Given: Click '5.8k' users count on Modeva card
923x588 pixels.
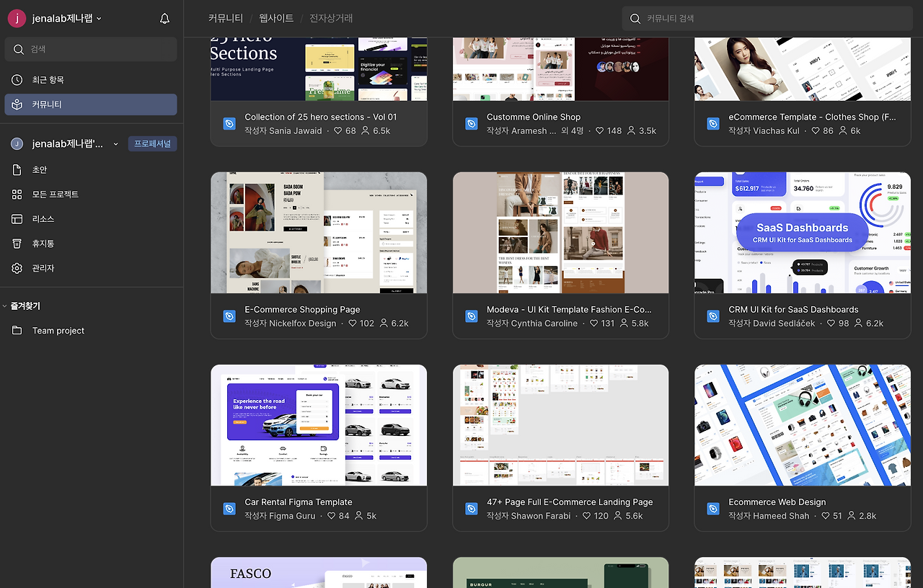Looking at the screenshot, I should point(640,324).
